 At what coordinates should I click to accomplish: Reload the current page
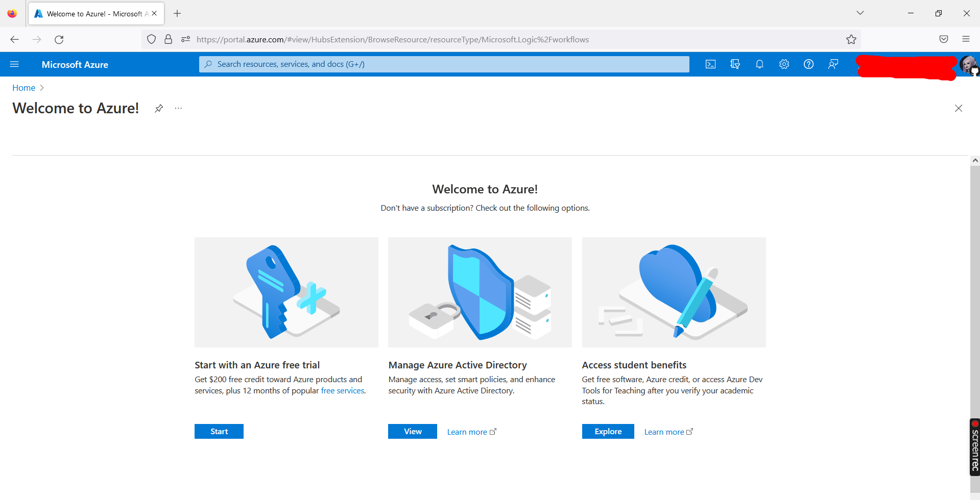coord(59,39)
